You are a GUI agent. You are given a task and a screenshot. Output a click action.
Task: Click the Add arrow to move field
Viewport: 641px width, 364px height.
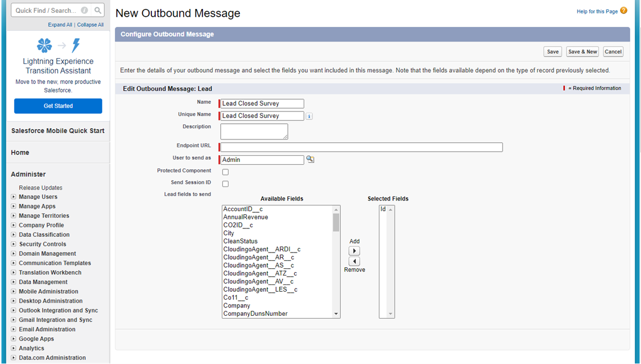coord(354,251)
